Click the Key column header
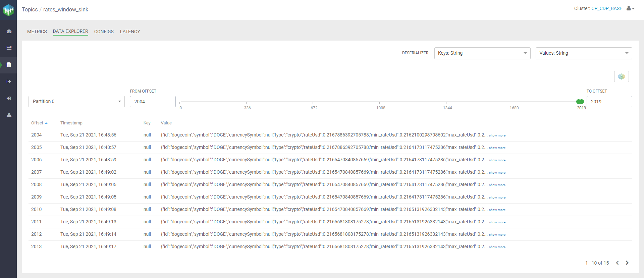Screen dimensions: 644x278 point(147,123)
